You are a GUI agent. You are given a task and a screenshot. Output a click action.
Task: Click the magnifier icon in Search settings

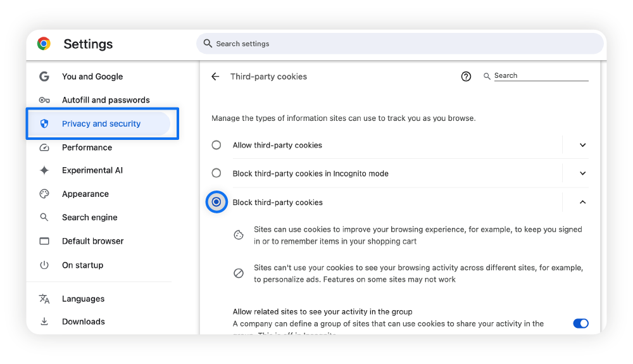point(208,43)
